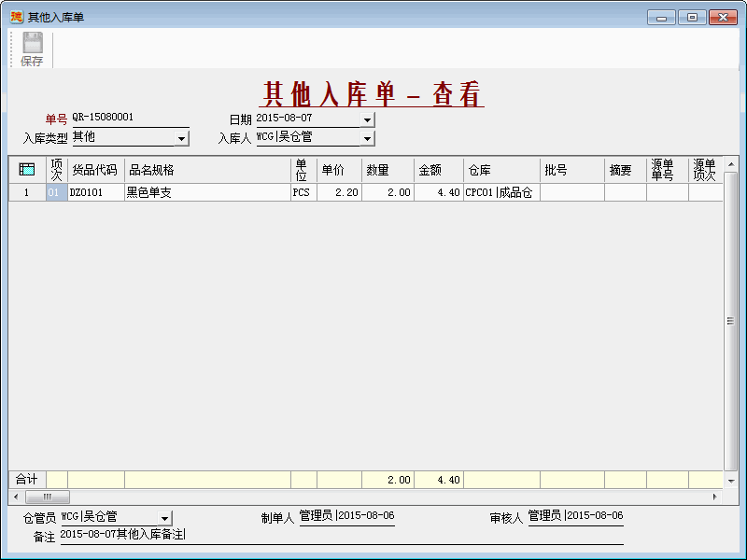This screenshot has height=560, width=747.
Task: Click the 金额 column header
Action: click(x=439, y=170)
